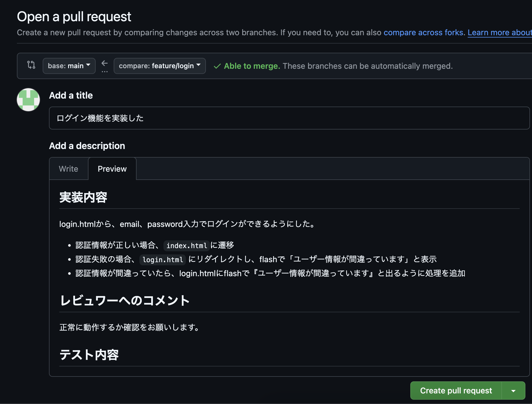
Task: Open the base branch selector dropdown
Action: coord(69,66)
